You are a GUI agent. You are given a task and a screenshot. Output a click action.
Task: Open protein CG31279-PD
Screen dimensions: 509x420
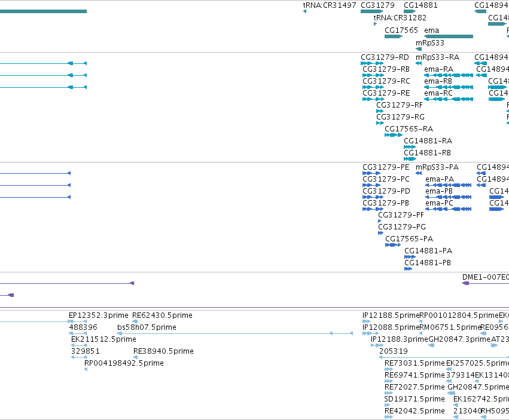(386, 191)
